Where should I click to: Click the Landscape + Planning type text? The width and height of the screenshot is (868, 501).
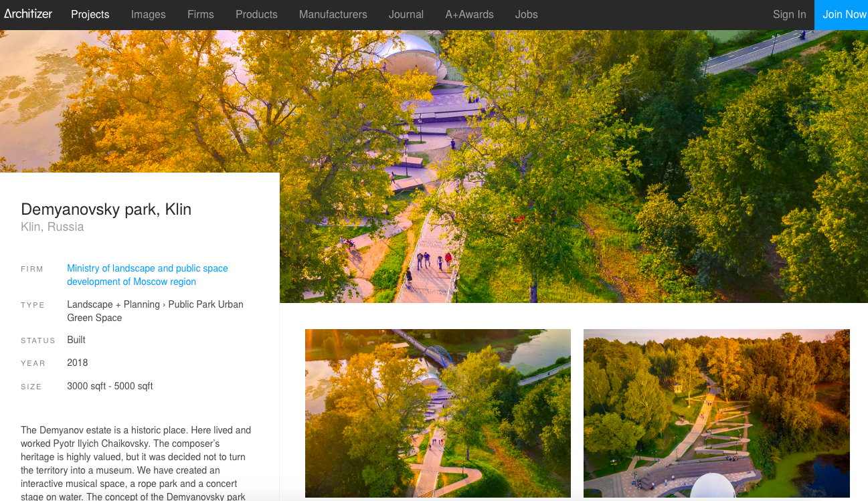click(x=155, y=311)
